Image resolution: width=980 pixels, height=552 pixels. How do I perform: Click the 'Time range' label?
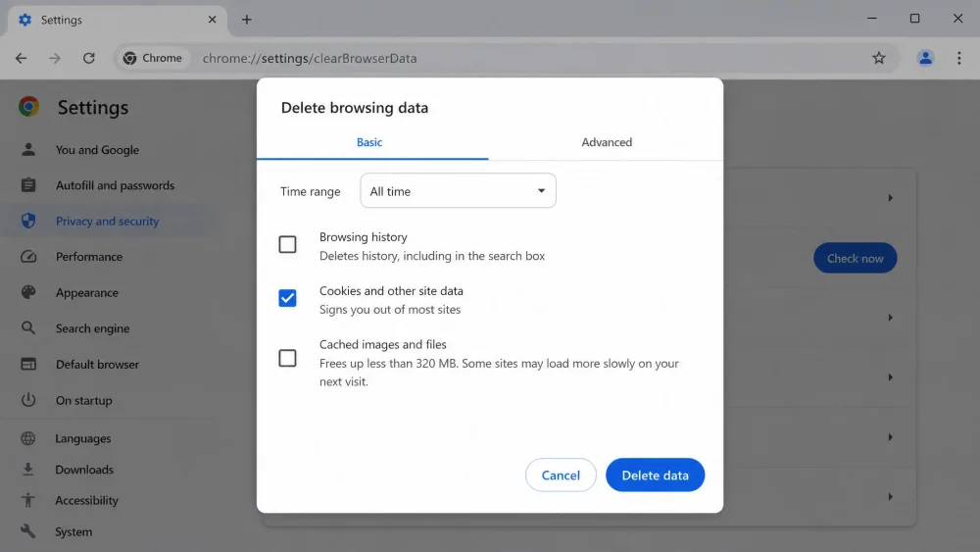pyautogui.click(x=310, y=191)
